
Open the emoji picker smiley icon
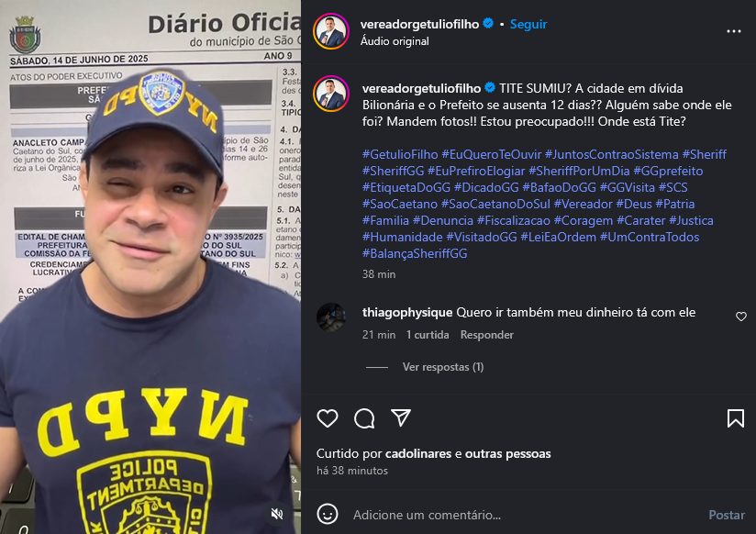[328, 514]
